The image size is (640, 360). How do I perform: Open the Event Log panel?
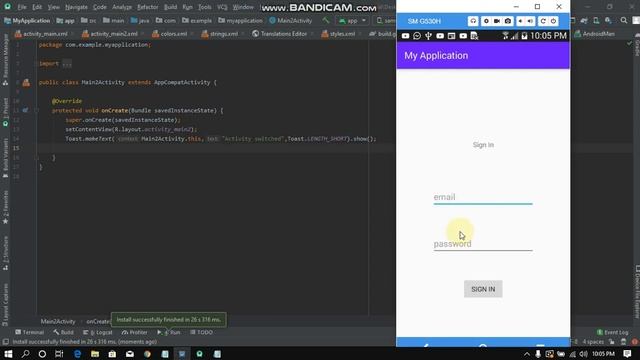click(x=613, y=332)
